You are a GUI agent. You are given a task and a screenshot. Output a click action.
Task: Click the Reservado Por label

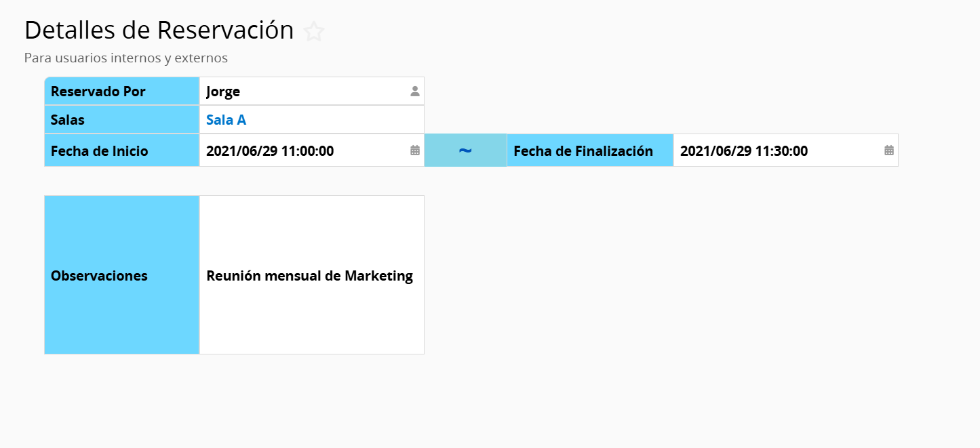(x=98, y=91)
